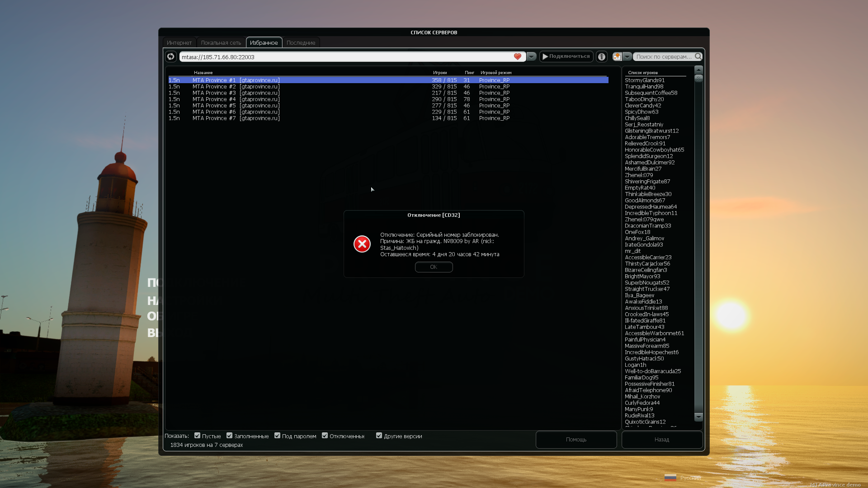Click player list scroll up arrow
This screenshot has height=488, width=868.
[x=698, y=69]
